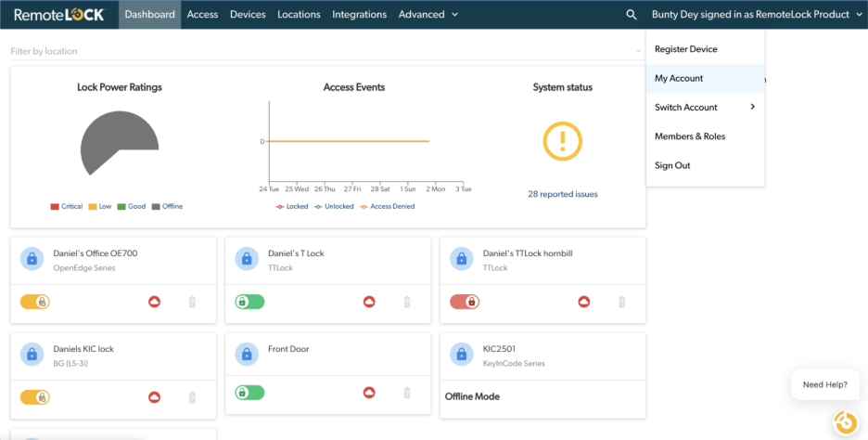The width and height of the screenshot is (868, 440).
Task: Click cloud status icon on Front Door card
Action: coord(369,393)
